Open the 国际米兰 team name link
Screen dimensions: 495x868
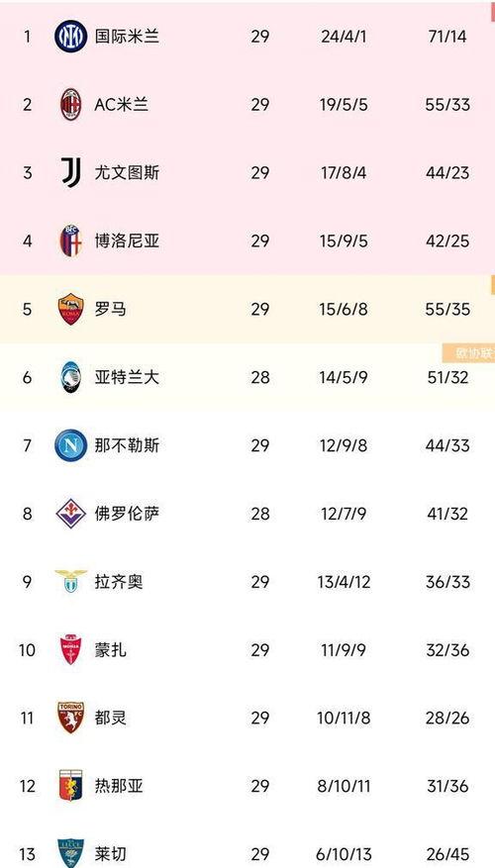tap(127, 37)
